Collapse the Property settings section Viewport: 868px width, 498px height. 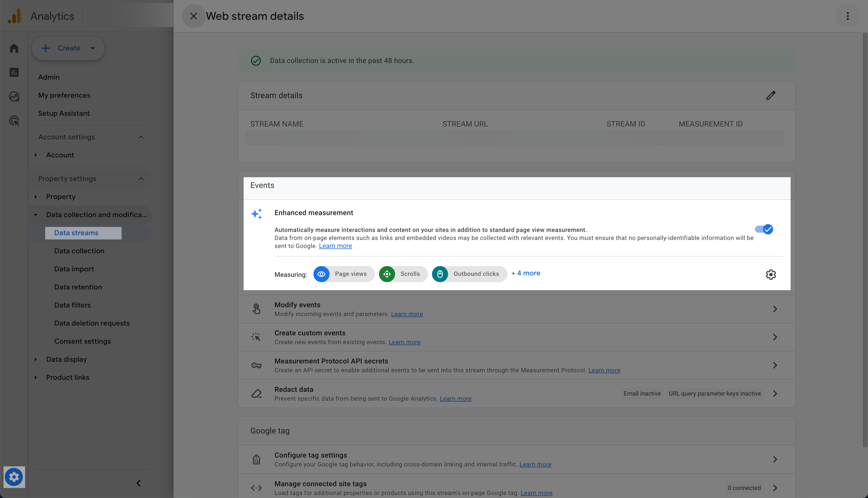[141, 178]
